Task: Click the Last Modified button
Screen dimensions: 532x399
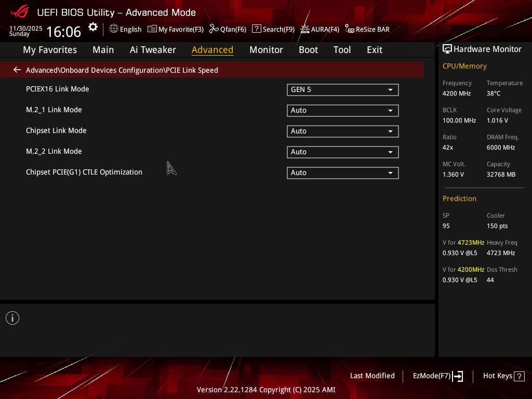Action: 372,376
